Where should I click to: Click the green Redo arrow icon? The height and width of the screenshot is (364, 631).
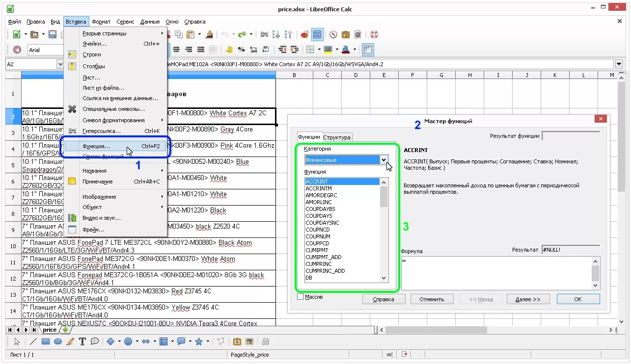[x=242, y=34]
